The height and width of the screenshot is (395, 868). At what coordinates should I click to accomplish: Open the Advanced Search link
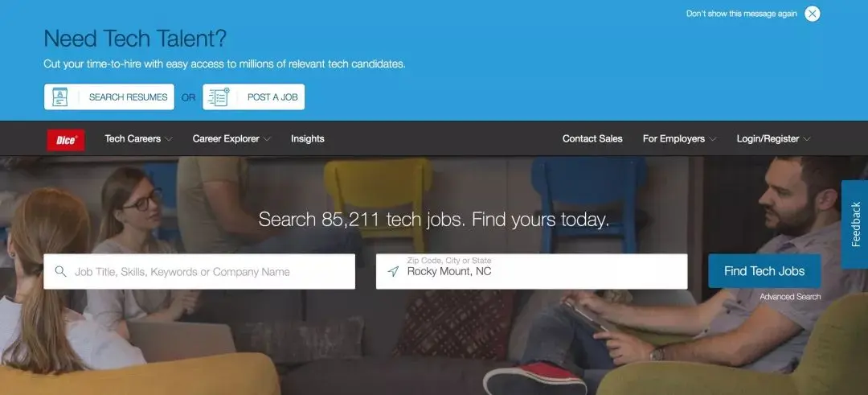point(790,297)
